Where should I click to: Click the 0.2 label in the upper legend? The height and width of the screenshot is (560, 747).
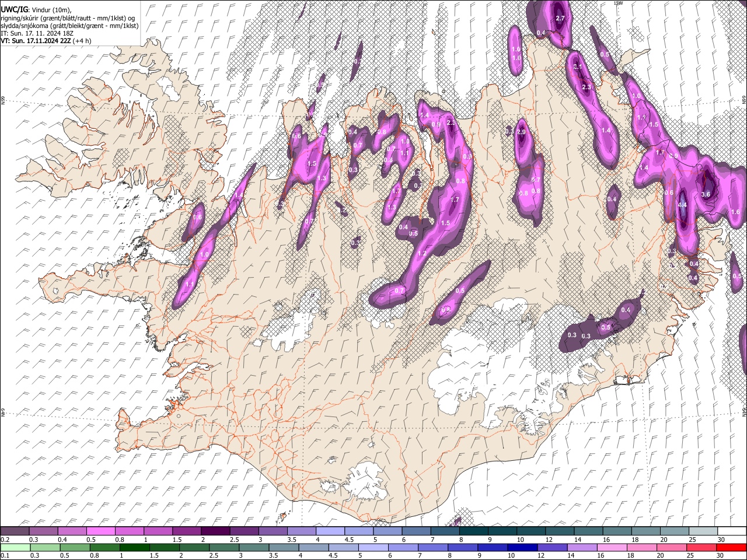click(5, 540)
